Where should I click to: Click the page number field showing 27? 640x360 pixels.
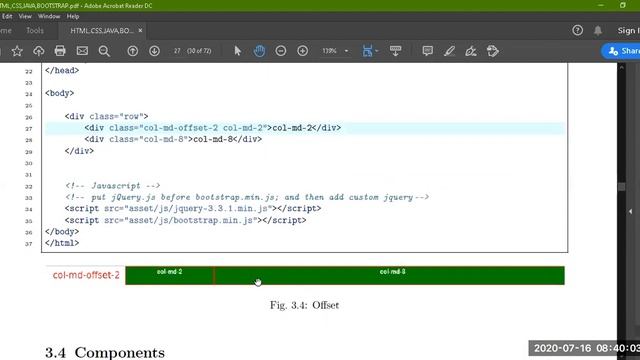(x=177, y=51)
